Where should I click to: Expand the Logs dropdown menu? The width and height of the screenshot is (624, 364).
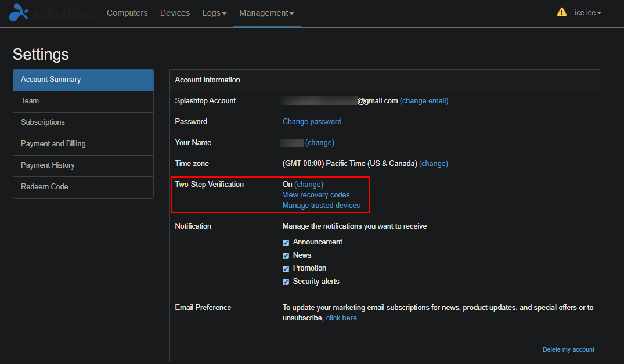(x=215, y=13)
